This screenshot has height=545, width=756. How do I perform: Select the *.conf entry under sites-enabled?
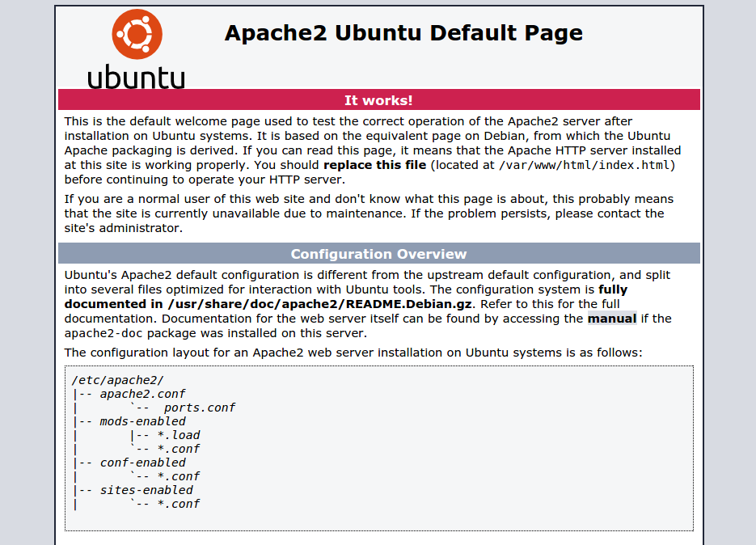(x=179, y=503)
